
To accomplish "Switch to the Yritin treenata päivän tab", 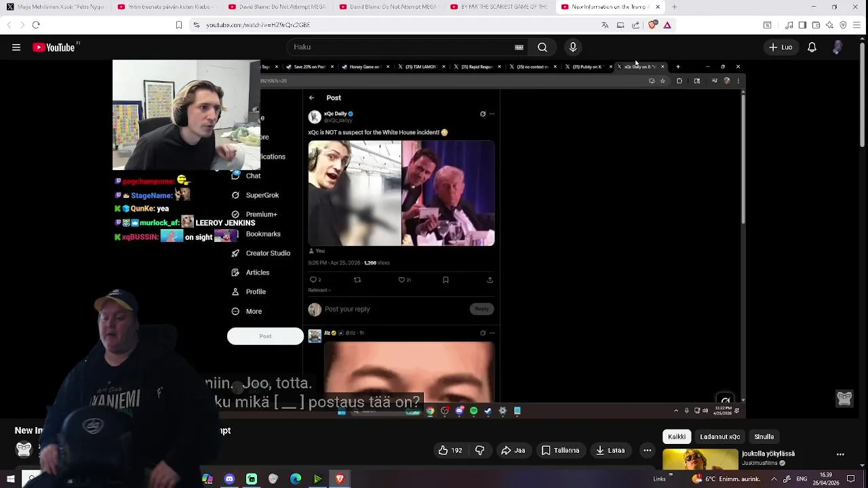I will [x=165, y=7].
